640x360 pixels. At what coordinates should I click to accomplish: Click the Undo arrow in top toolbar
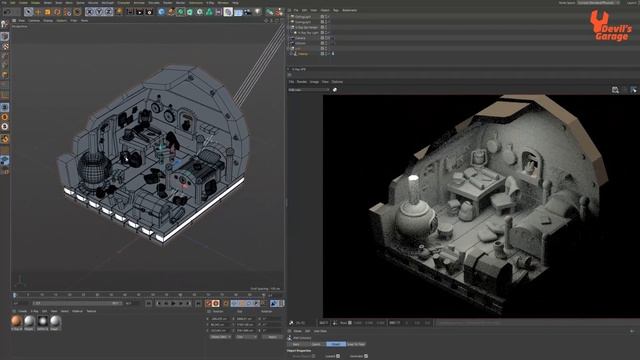click(7, 12)
